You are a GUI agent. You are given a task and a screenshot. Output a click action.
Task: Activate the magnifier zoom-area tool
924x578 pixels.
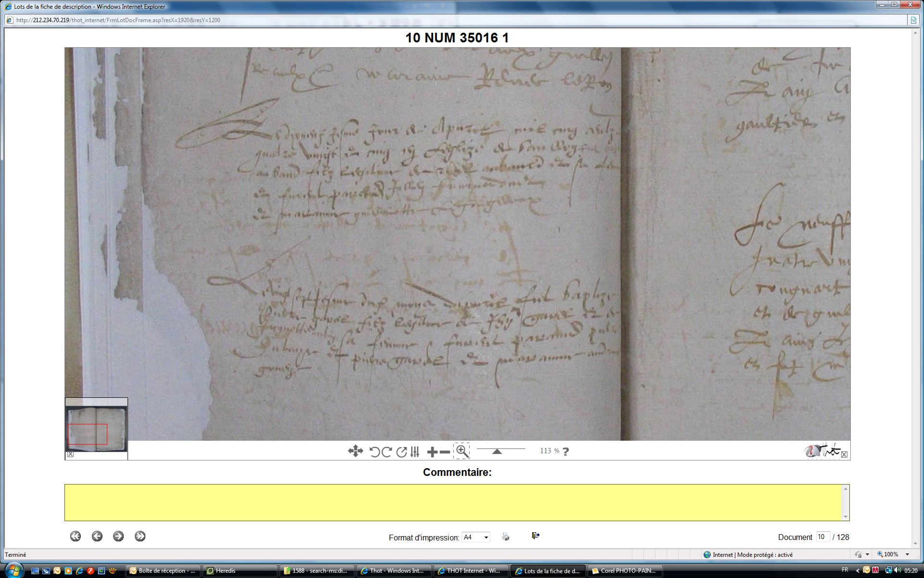pyautogui.click(x=462, y=451)
